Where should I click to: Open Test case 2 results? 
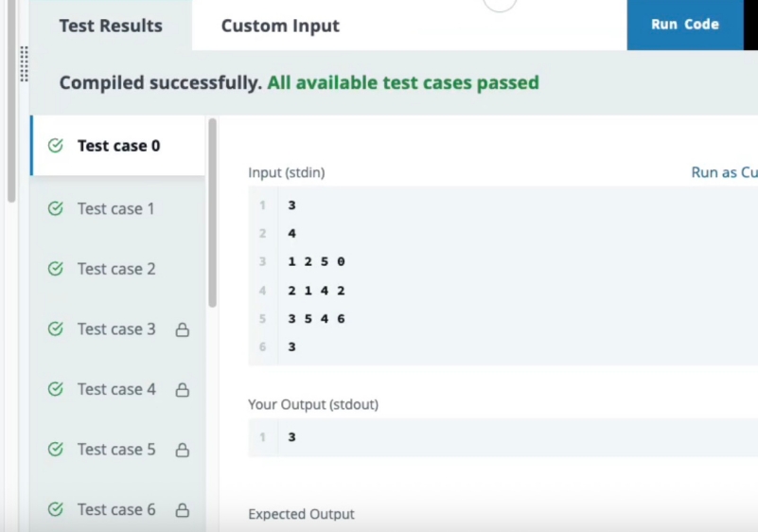[118, 269]
